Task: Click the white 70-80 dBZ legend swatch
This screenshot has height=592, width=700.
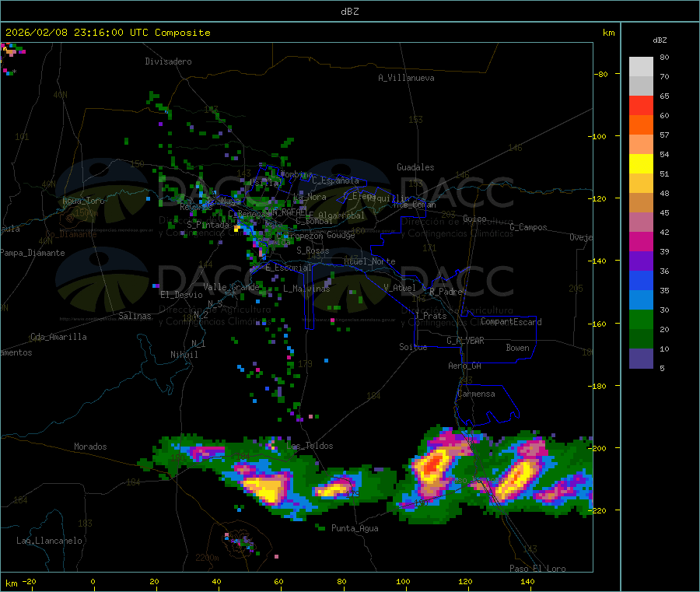Action: (x=641, y=67)
